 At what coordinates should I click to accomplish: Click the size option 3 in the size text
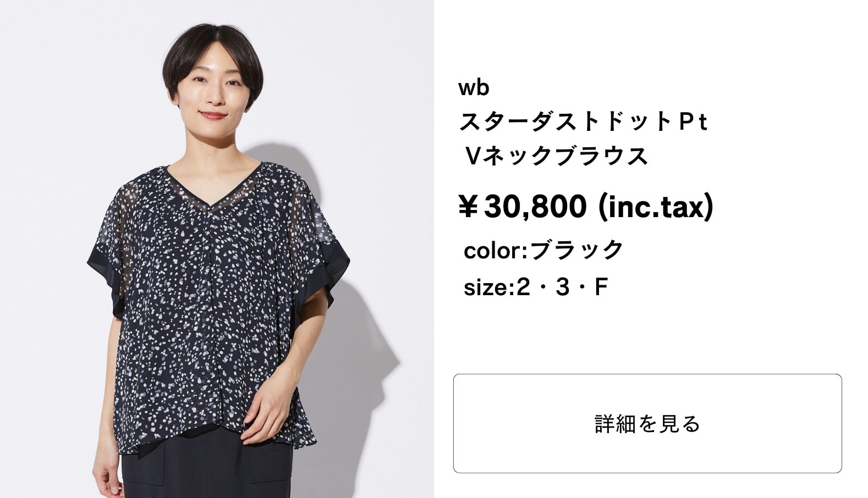(x=562, y=287)
